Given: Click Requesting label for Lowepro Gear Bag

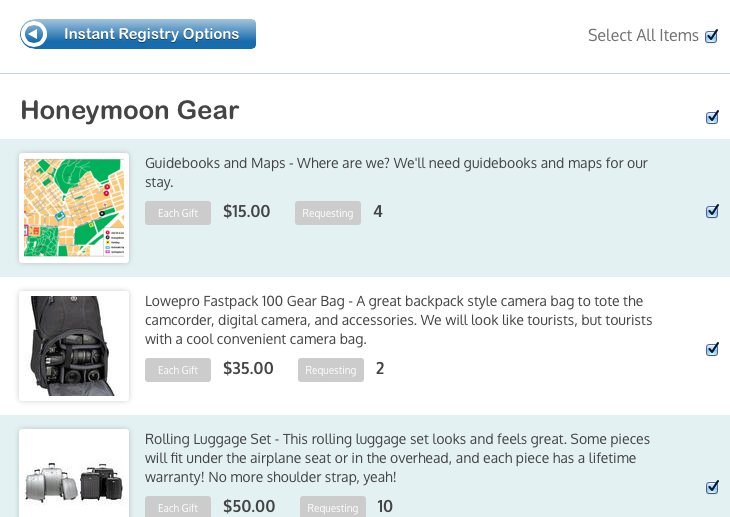Looking at the screenshot, I should [331, 370].
